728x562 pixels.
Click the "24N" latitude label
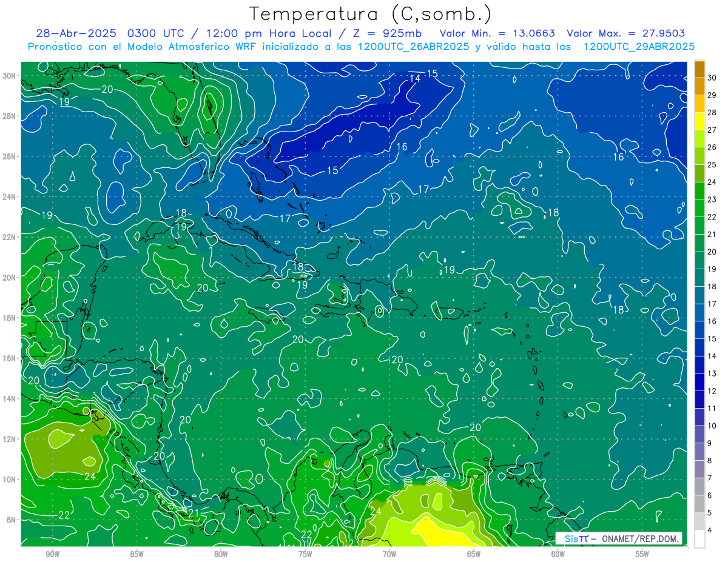(9, 197)
